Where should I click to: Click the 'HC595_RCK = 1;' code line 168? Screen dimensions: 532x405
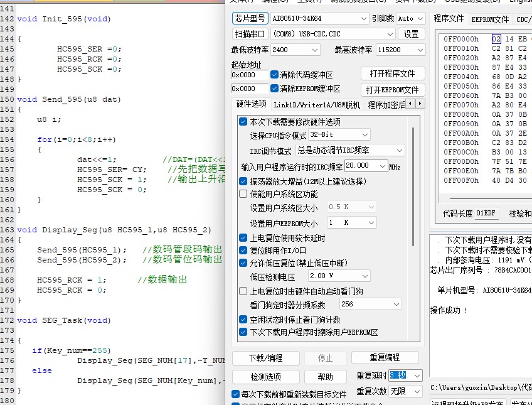coord(72,281)
